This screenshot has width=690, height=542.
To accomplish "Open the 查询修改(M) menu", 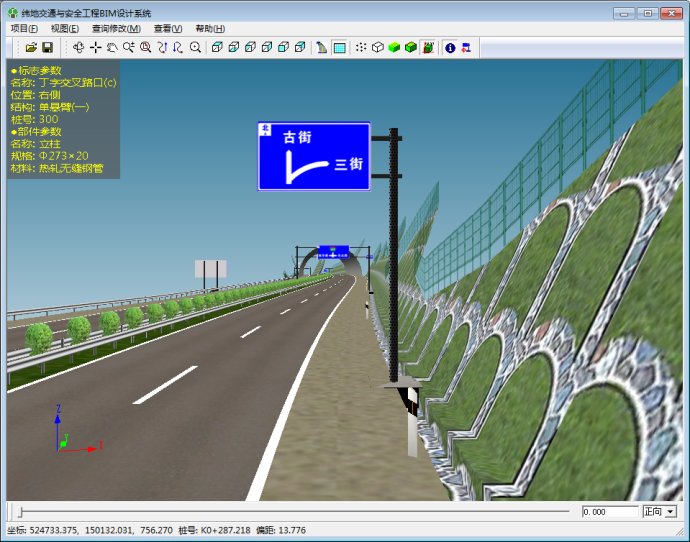I will click(x=116, y=29).
